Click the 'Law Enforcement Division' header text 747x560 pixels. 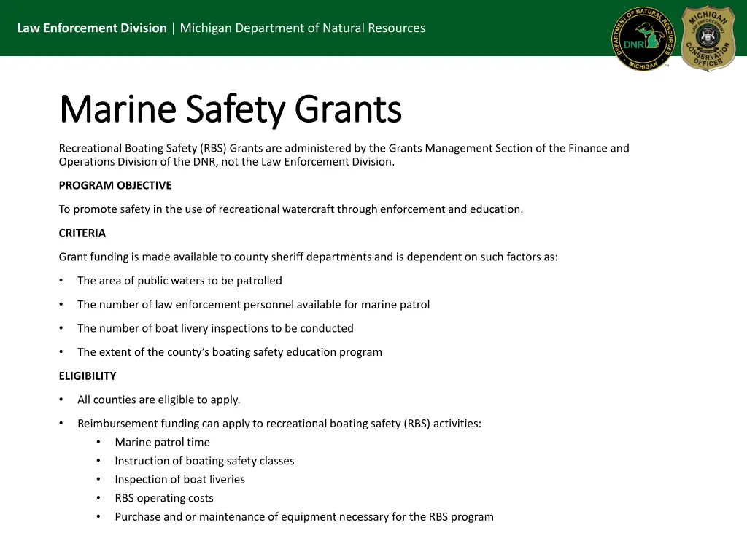(x=92, y=28)
